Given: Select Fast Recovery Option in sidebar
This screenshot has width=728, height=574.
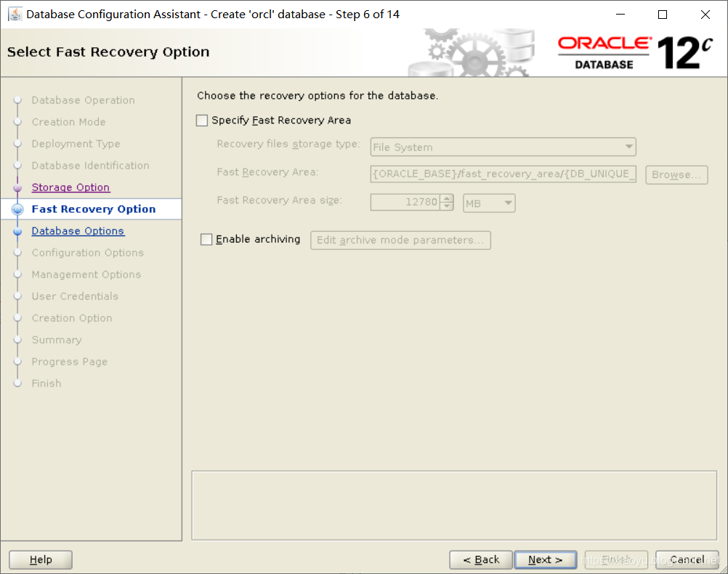Looking at the screenshot, I should point(93,209).
